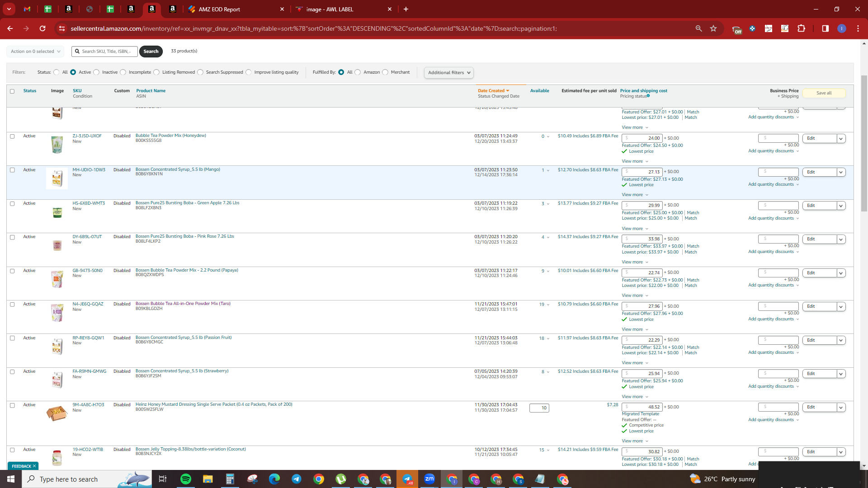
Task: Open Chrome extensions puzzle icon
Action: (x=801, y=28)
